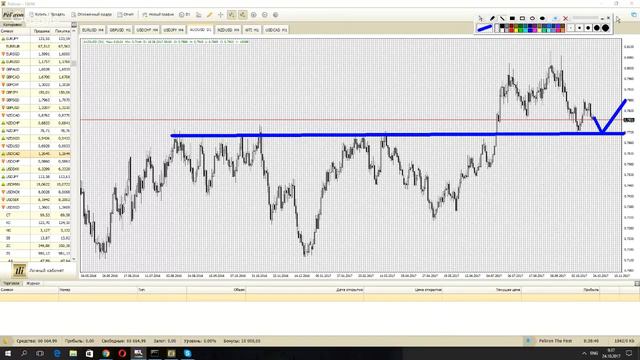This screenshot has width=640, height=360.
Task: Open the taskbar search icon
Action: pyautogui.click(x=24, y=353)
